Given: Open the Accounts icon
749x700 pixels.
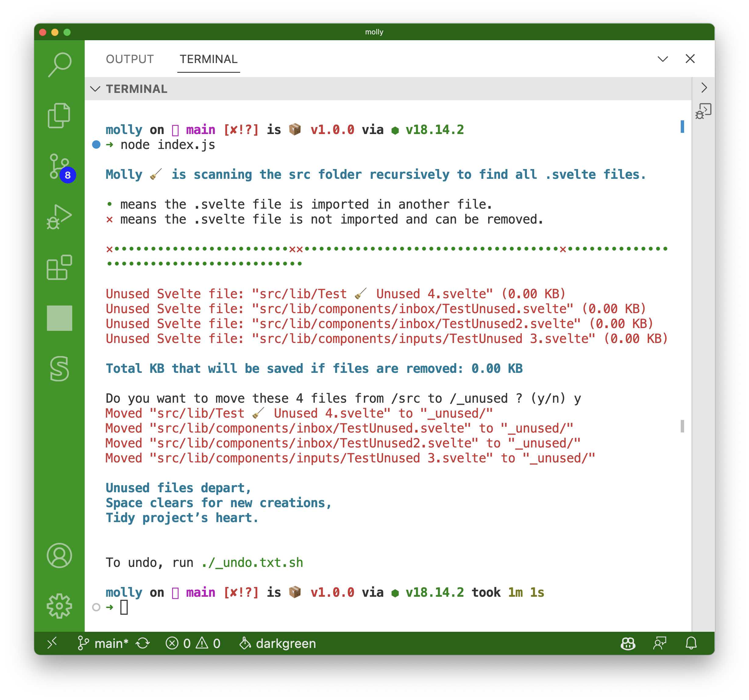Looking at the screenshot, I should point(59,555).
